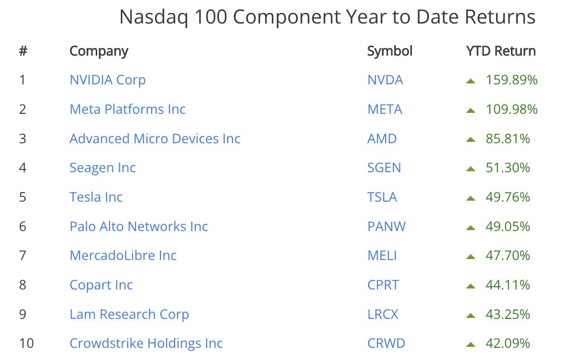Screen dimensions: 588x364
Task: Select the AMD ticker symbol link
Action: click(382, 138)
